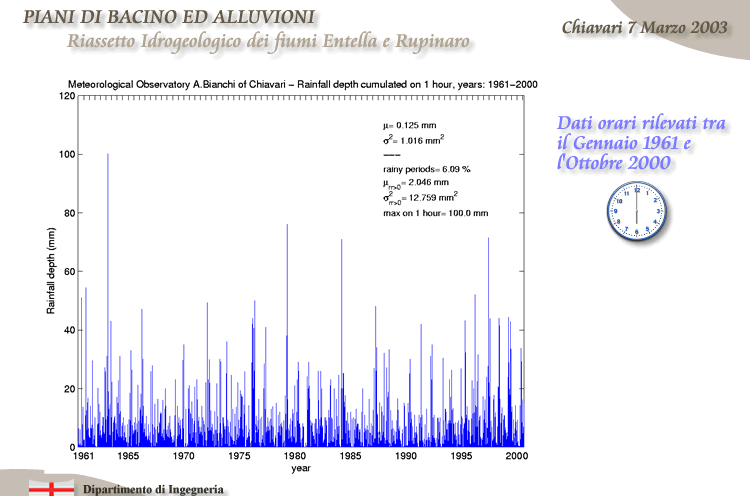The image size is (750, 496).
Task: Select the title 'PIANI DI BACINO ED ALLUVIONI'
Action: 169,17
